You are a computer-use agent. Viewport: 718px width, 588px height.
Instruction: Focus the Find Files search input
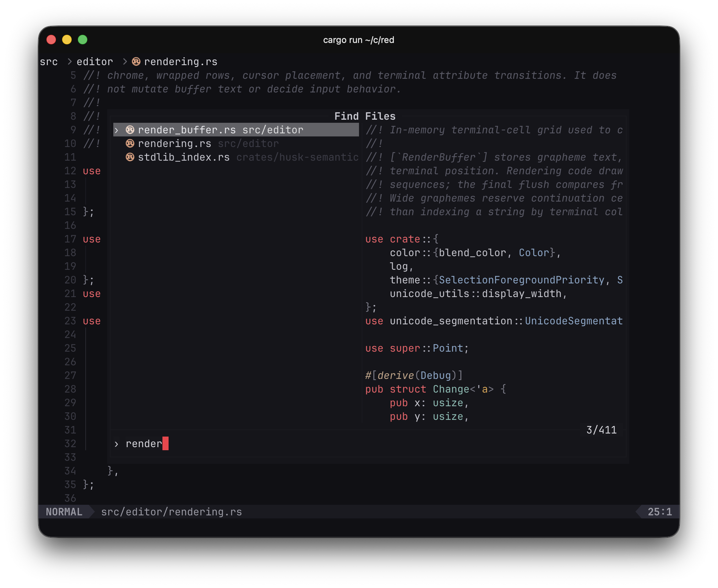(x=369, y=444)
